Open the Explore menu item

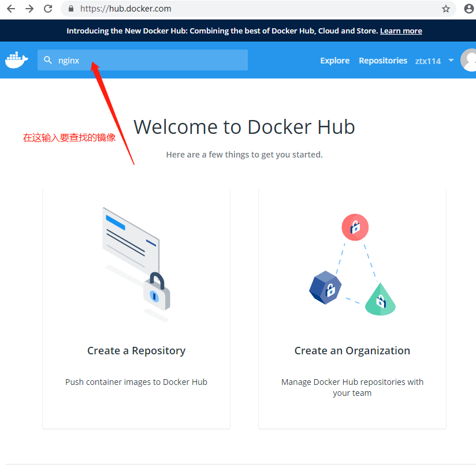[335, 61]
